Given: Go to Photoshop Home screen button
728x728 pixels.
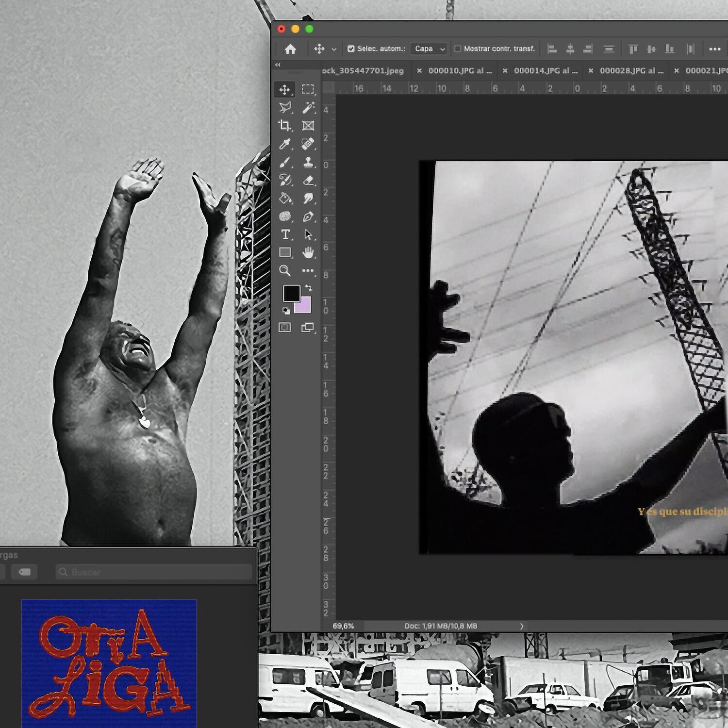Looking at the screenshot, I should coord(290,49).
